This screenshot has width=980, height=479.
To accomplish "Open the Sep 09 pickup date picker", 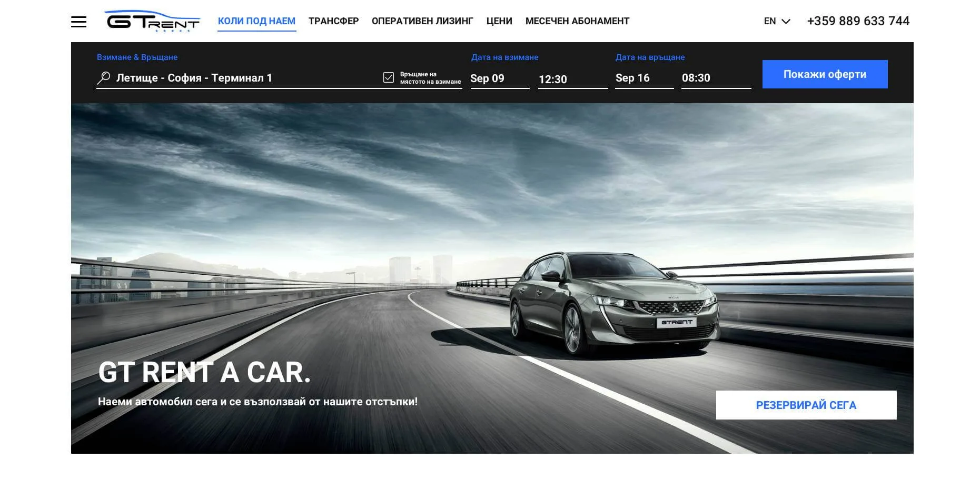I will click(499, 78).
